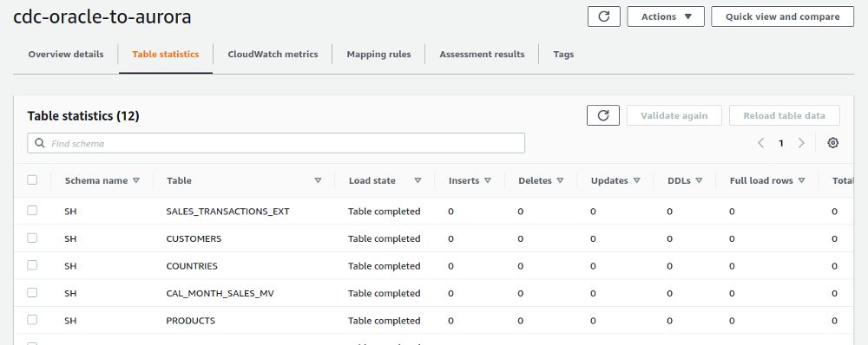Refresh the task using top refresh icon
The width and height of the screenshot is (868, 345).
click(x=604, y=16)
